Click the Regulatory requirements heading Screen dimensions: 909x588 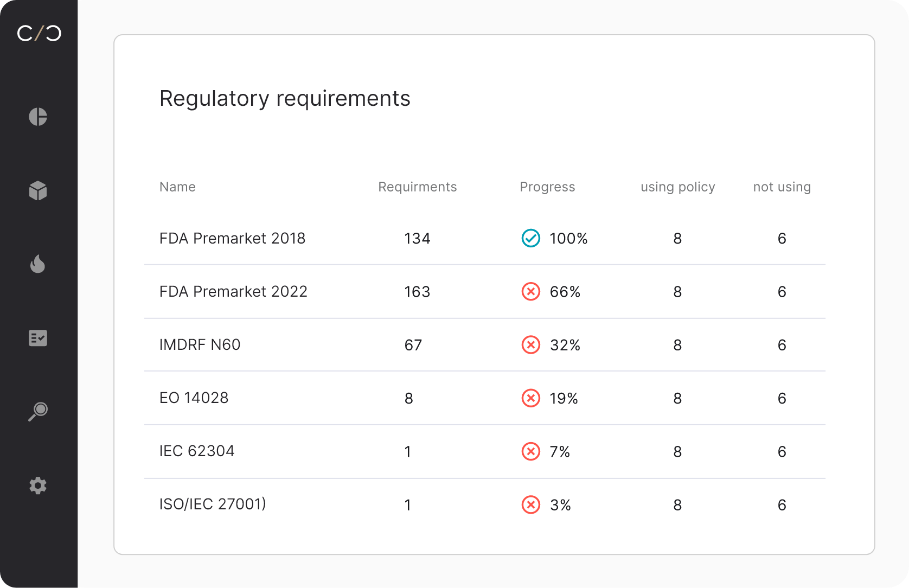285,99
